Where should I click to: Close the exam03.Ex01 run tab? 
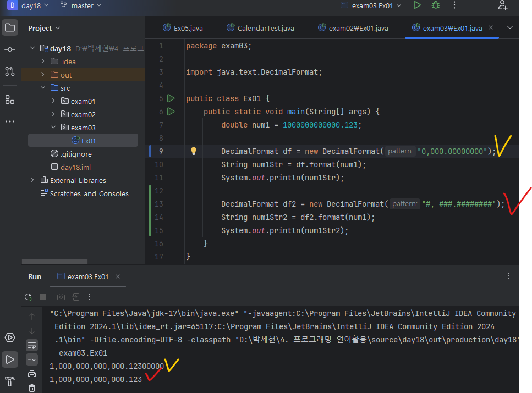(x=118, y=276)
